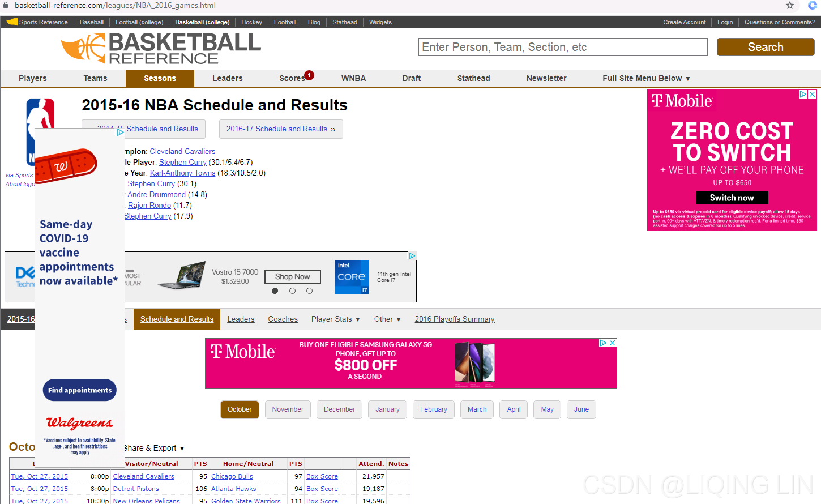This screenshot has width=821, height=504.
Task: Open the Coaches subnav link
Action: click(283, 319)
